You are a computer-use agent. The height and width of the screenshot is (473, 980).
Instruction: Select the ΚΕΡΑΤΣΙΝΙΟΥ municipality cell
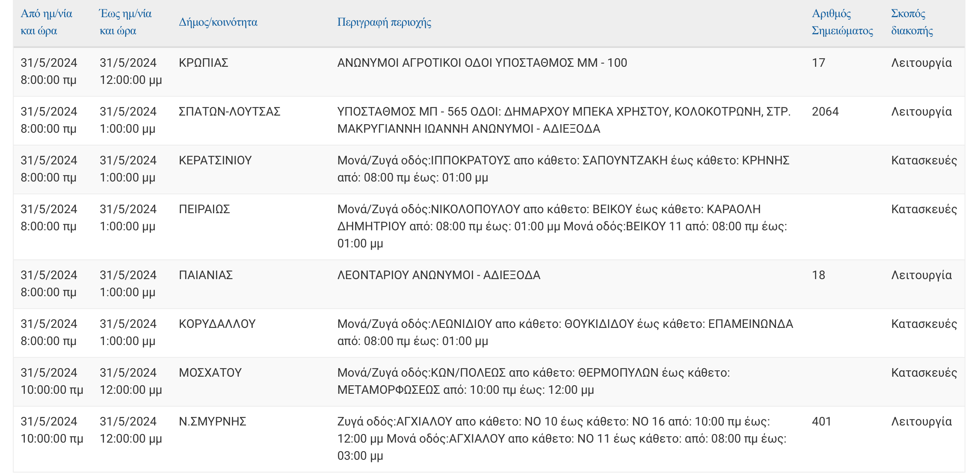(x=215, y=161)
